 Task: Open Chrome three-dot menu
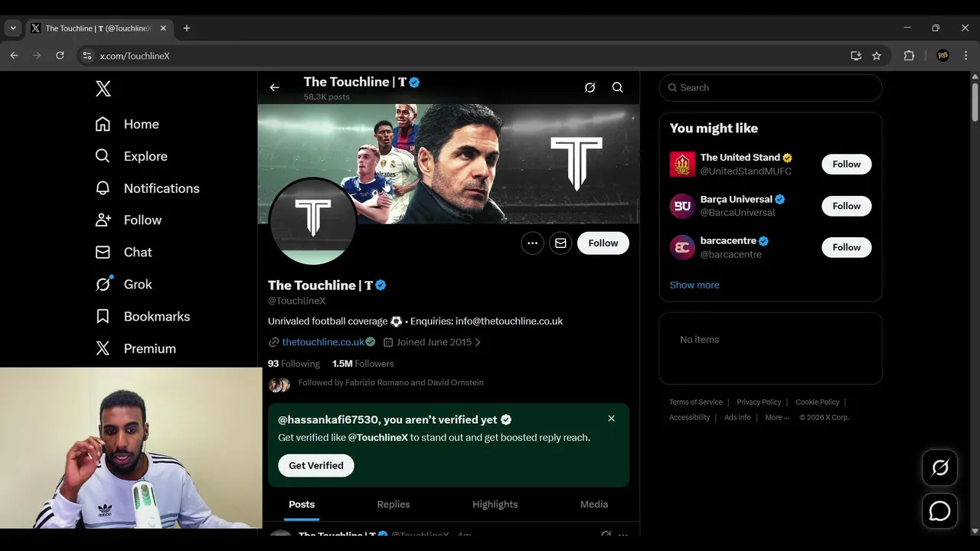click(x=965, y=56)
